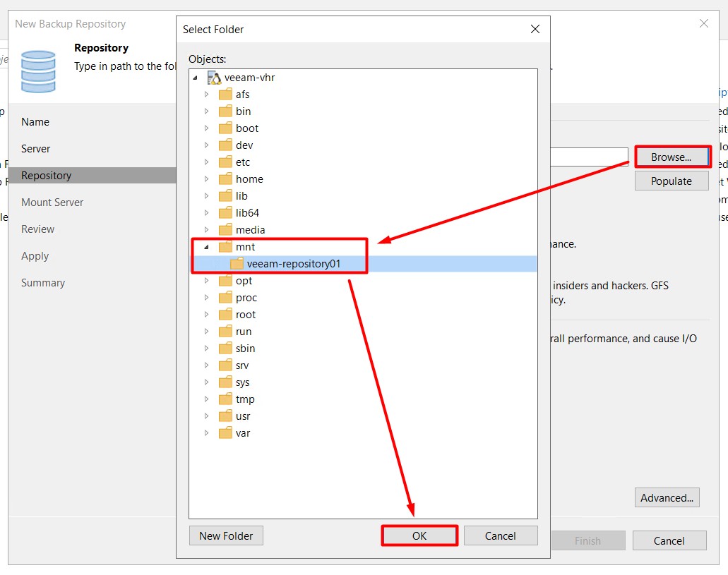Image resolution: width=728 pixels, height=575 pixels.
Task: Click the bin folder icon
Action: coord(226,111)
